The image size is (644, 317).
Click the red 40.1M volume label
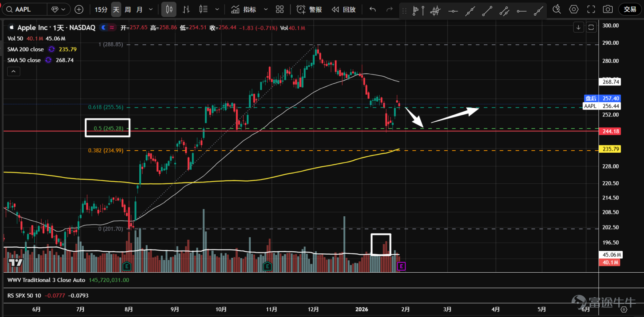click(610, 262)
